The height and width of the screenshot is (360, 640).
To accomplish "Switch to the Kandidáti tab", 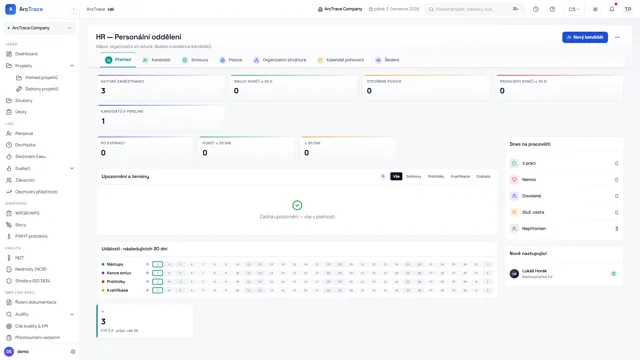I will point(156,60).
